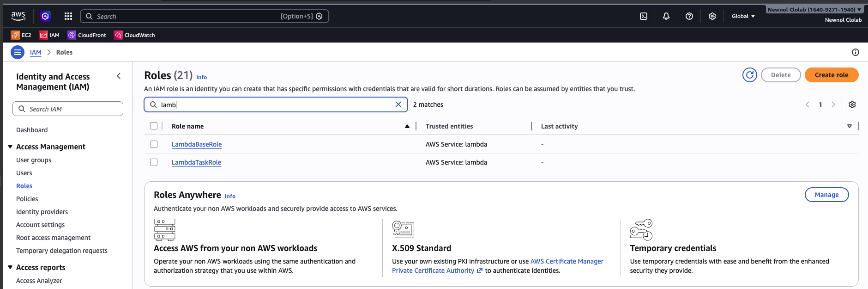The height and width of the screenshot is (289, 868).
Task: Click the Create role button
Action: [831, 75]
